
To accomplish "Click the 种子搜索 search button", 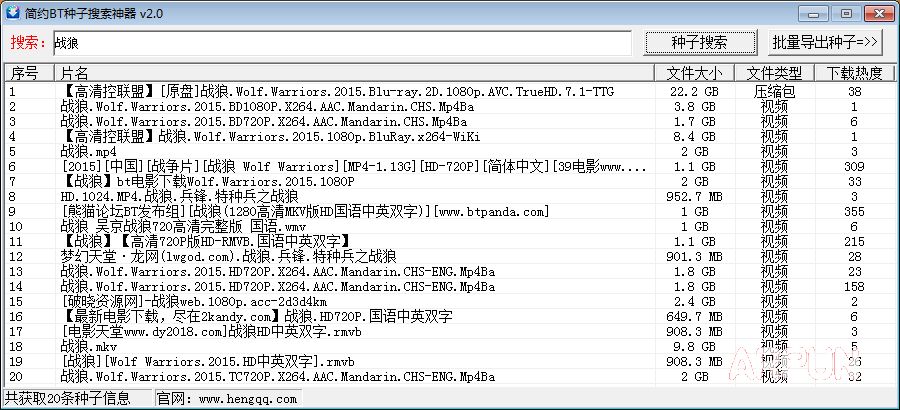I will 699,42.
